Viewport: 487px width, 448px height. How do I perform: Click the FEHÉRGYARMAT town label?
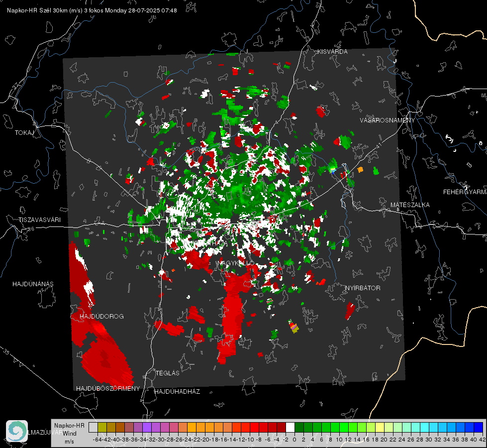click(465, 192)
